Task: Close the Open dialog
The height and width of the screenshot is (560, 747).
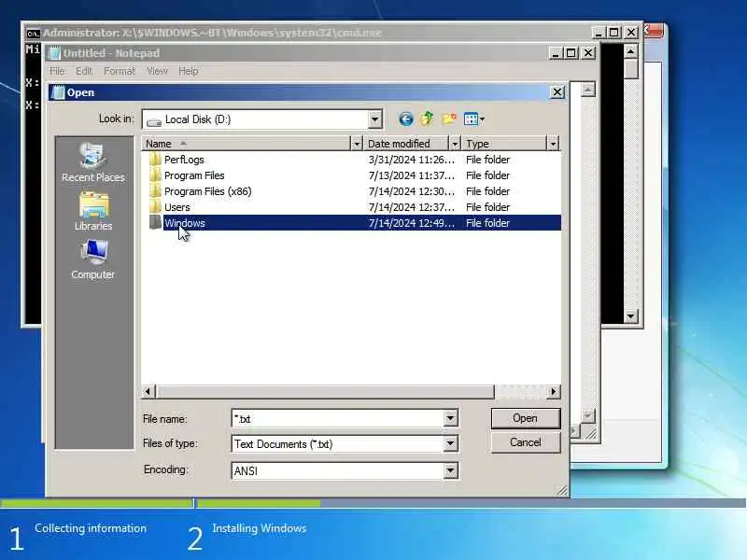Action: pos(557,91)
